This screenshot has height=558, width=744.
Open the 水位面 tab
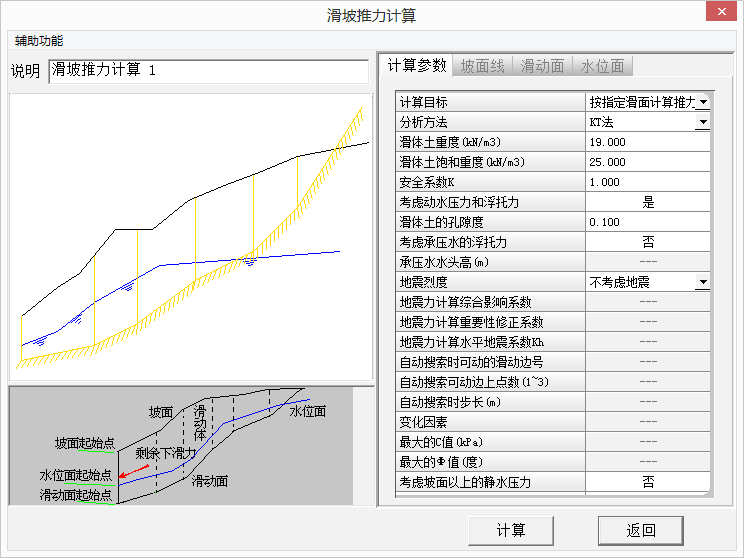pyautogui.click(x=603, y=66)
